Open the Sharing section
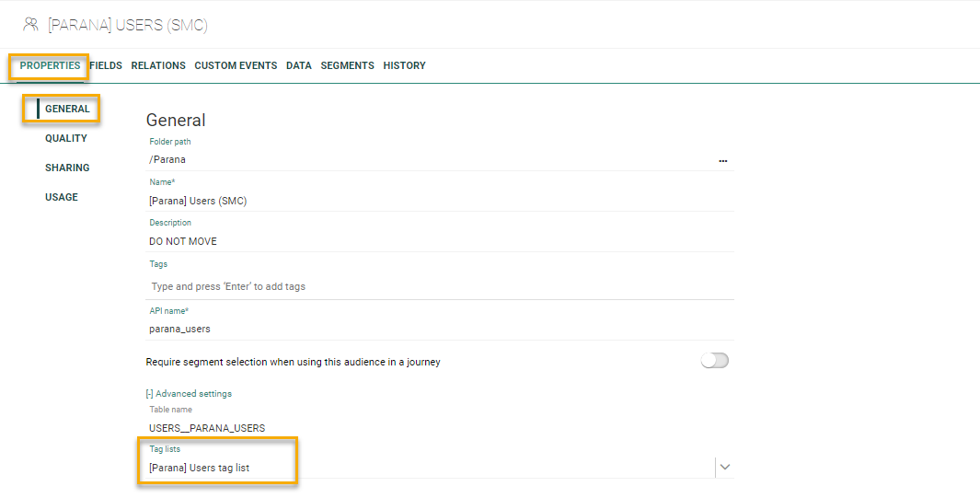Image resolution: width=980 pixels, height=498 pixels. coord(67,168)
